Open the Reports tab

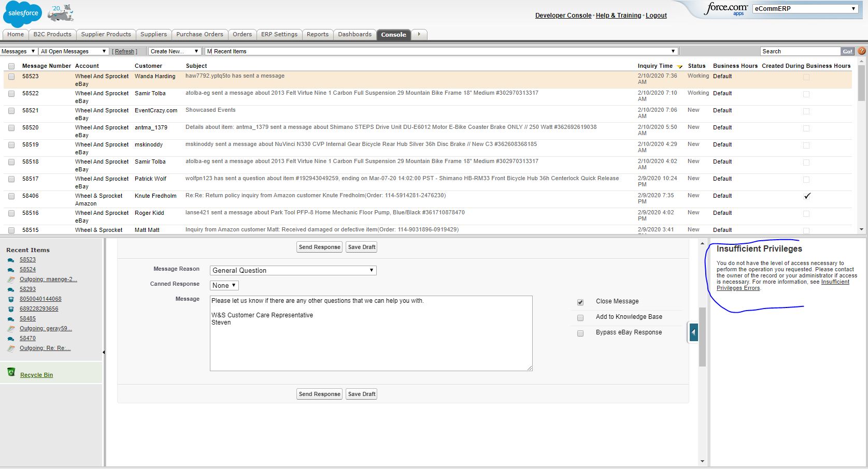point(318,34)
